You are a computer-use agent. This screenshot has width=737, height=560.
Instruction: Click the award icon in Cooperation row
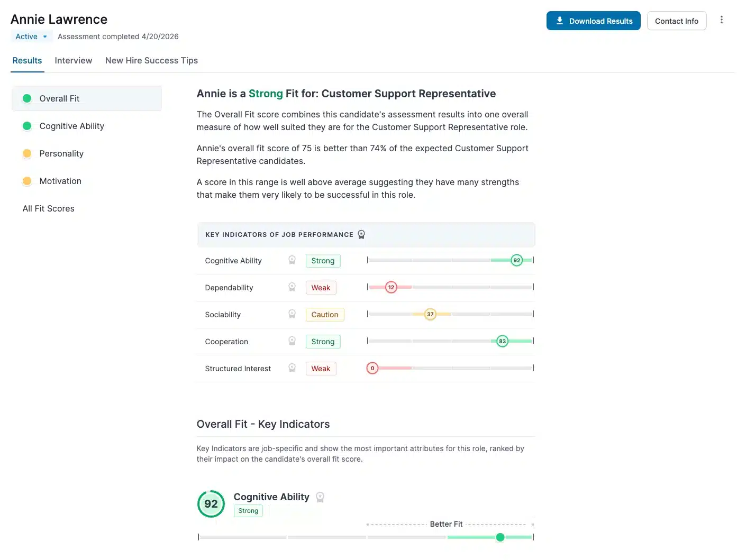292,341
